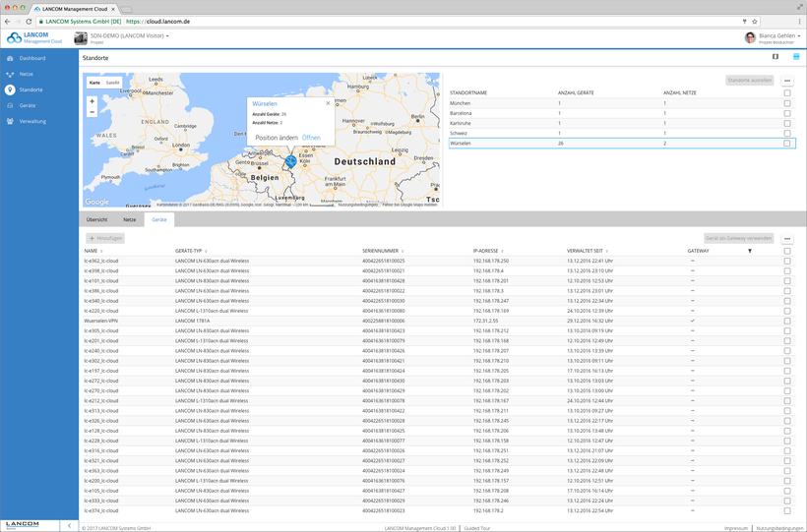Check the lc-e362_lc-cloud device checkbox
This screenshot has width=807, height=532.
[787, 261]
